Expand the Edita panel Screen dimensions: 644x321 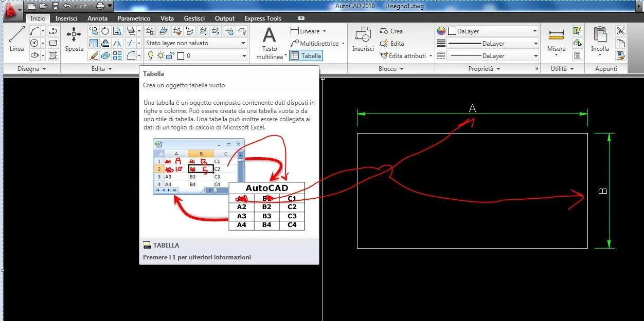pyautogui.click(x=101, y=68)
